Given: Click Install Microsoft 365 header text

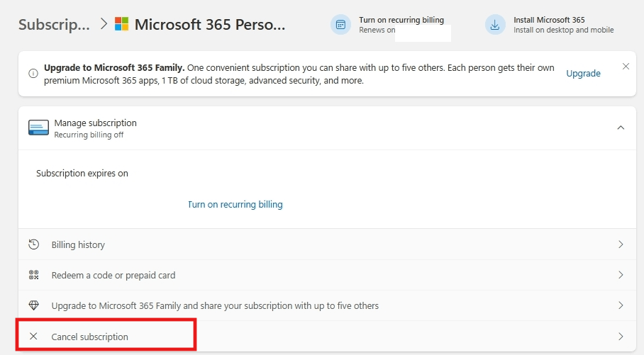Looking at the screenshot, I should [x=549, y=20].
